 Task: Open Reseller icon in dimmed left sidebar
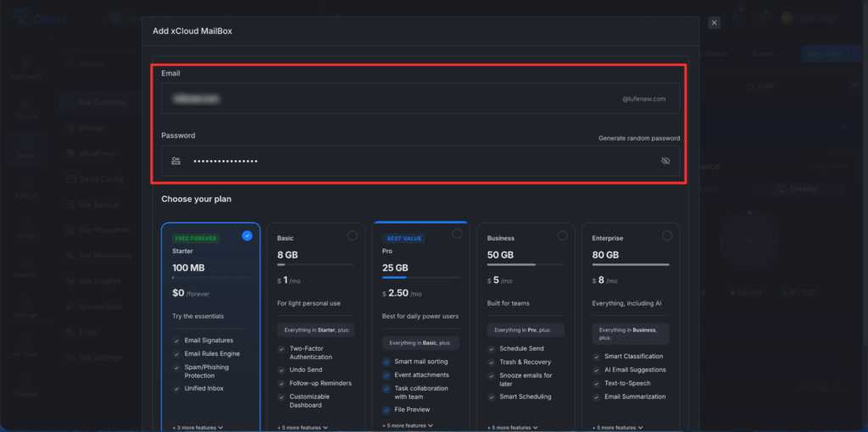(25, 263)
